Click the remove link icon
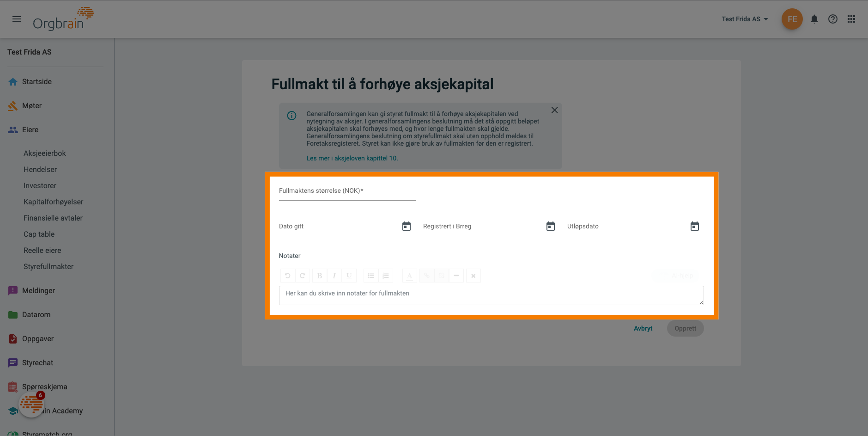This screenshot has height=436, width=868. tap(442, 276)
